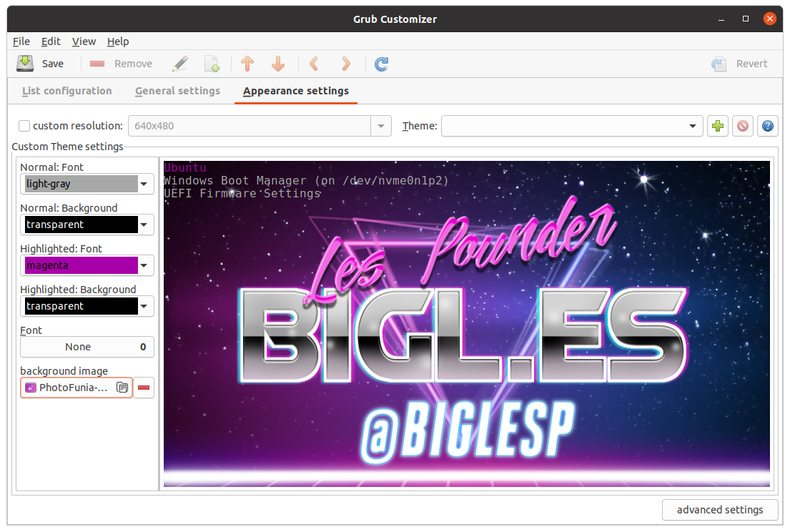The width and height of the screenshot is (790, 532).
Task: Click Windows Boot Manager preview entry
Action: point(306,180)
